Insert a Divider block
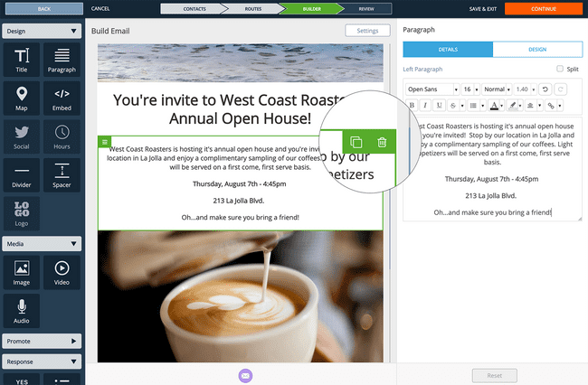 coord(22,175)
